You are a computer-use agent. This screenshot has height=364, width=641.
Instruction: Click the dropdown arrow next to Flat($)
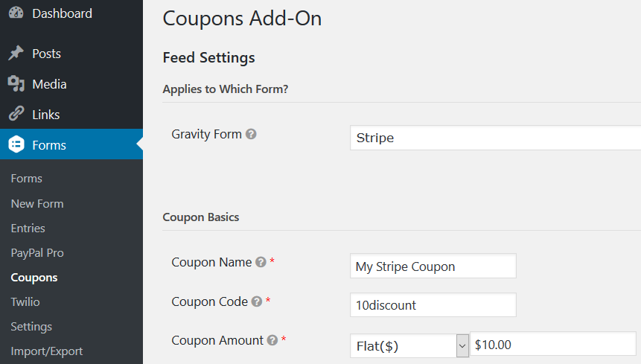coord(462,345)
